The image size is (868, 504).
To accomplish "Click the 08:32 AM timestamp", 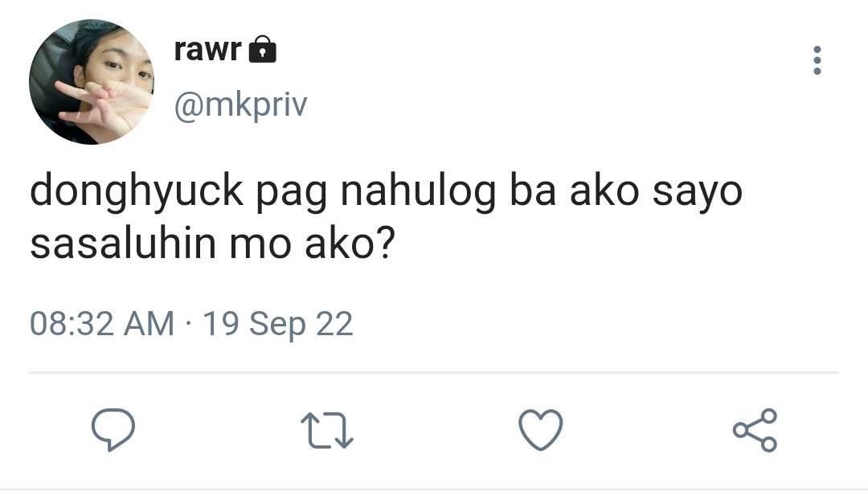I will pos(102,323).
